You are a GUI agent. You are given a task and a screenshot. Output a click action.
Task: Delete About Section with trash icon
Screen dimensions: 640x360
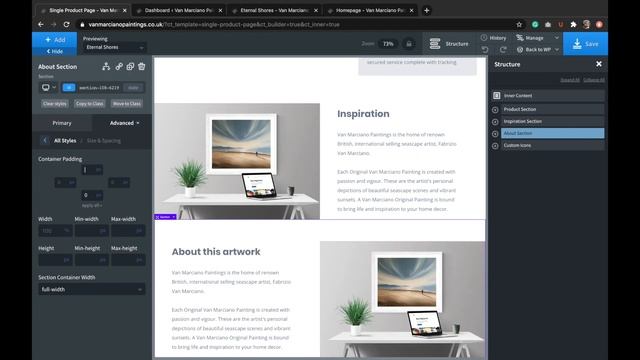point(142,66)
